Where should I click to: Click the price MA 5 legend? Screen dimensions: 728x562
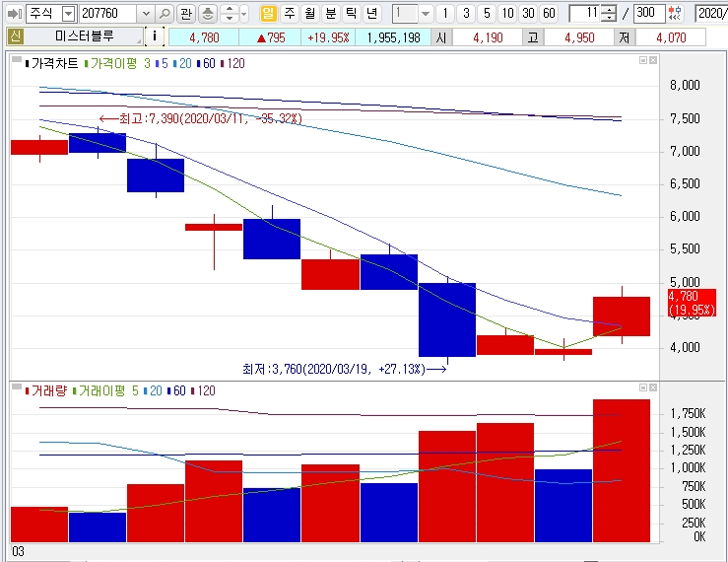162,64
